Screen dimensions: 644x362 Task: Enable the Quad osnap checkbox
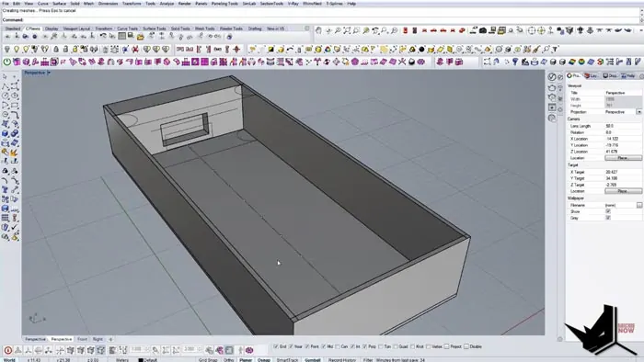click(x=396, y=346)
